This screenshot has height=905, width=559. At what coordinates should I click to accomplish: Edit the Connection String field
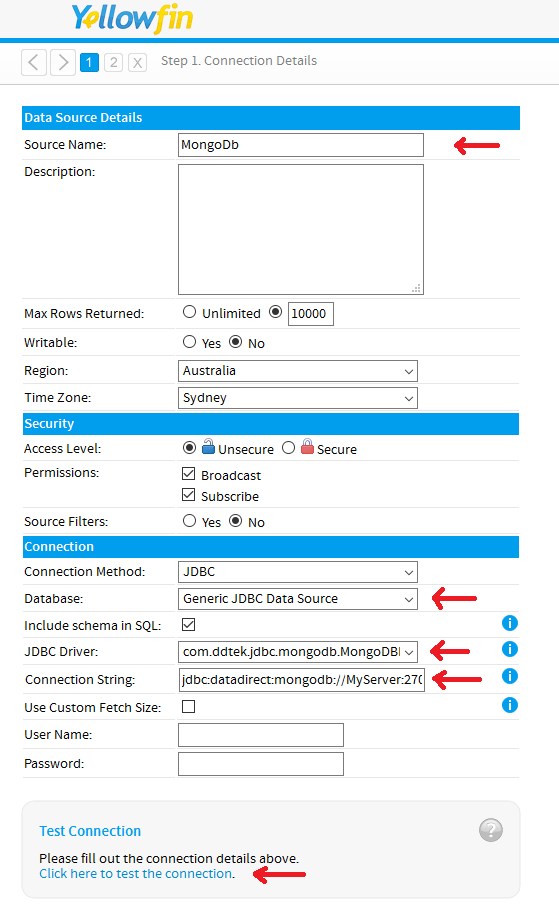(302, 679)
